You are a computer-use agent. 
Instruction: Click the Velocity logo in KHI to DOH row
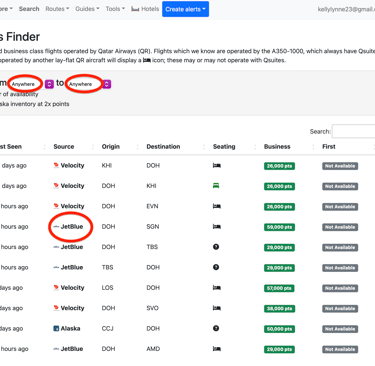[x=56, y=165]
